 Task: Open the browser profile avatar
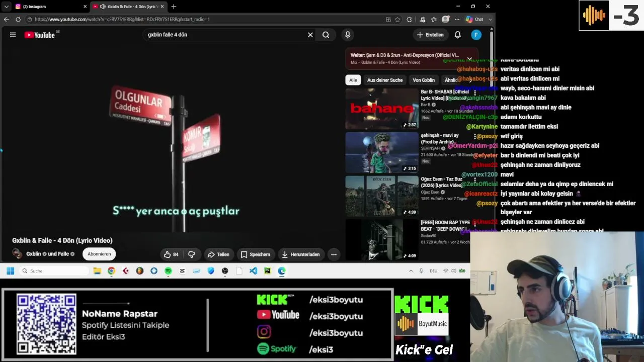click(445, 19)
